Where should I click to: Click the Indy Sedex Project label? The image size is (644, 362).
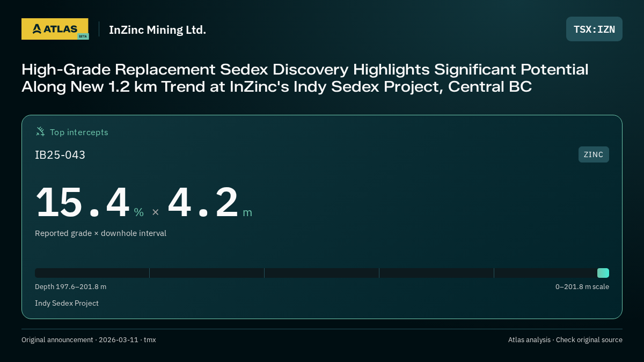pyautogui.click(x=67, y=303)
